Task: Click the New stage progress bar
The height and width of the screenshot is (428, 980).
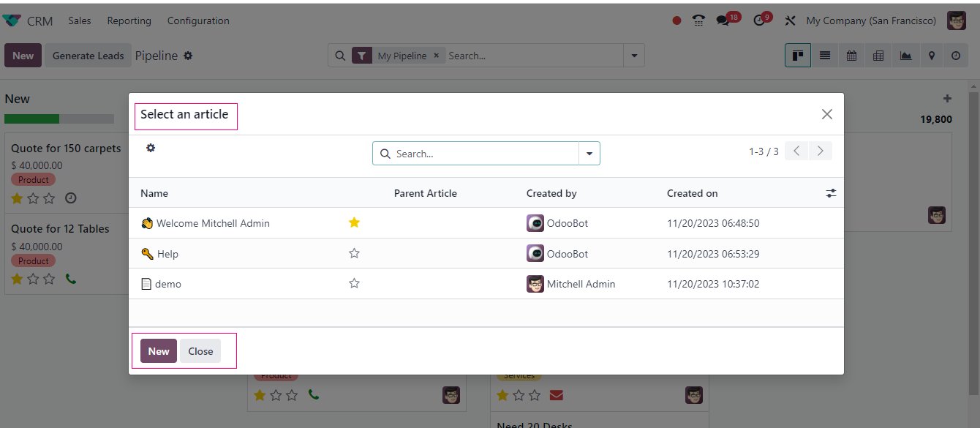Action: (x=59, y=119)
